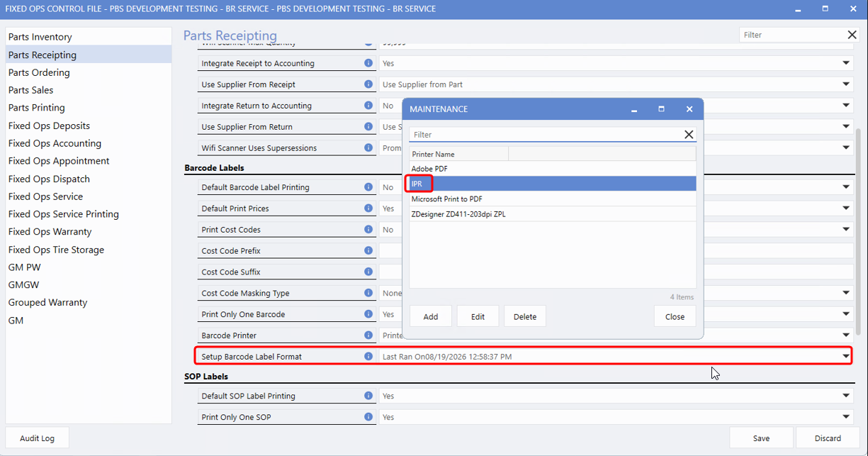Click info icon beside Setup Barcode Label Format
868x456 pixels.
tap(368, 357)
